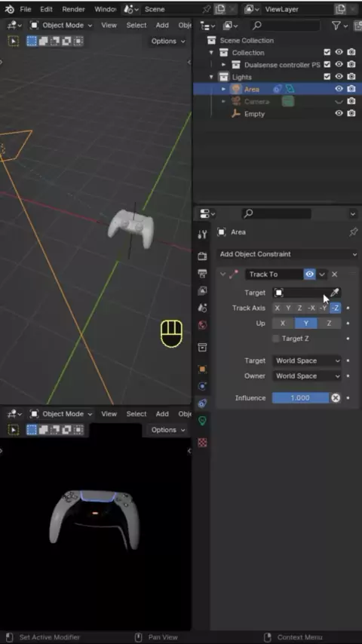362x644 pixels.
Task: Open the Render properties tab
Action: click(202, 256)
